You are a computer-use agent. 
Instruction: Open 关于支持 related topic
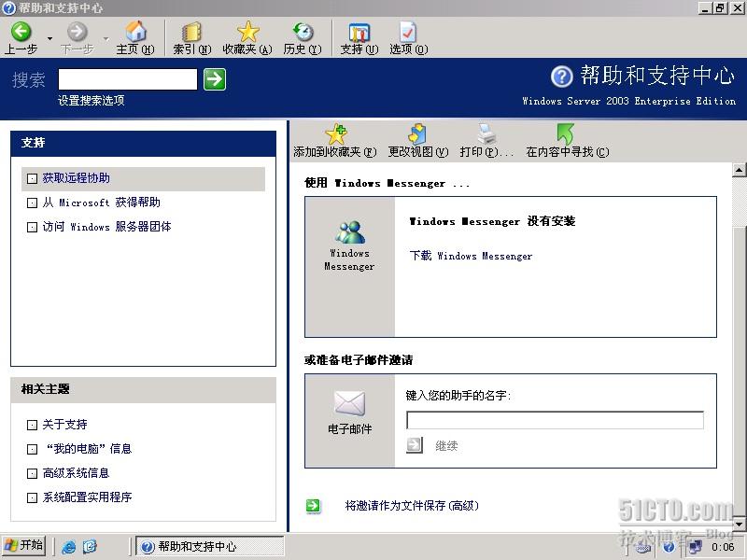tap(64, 425)
